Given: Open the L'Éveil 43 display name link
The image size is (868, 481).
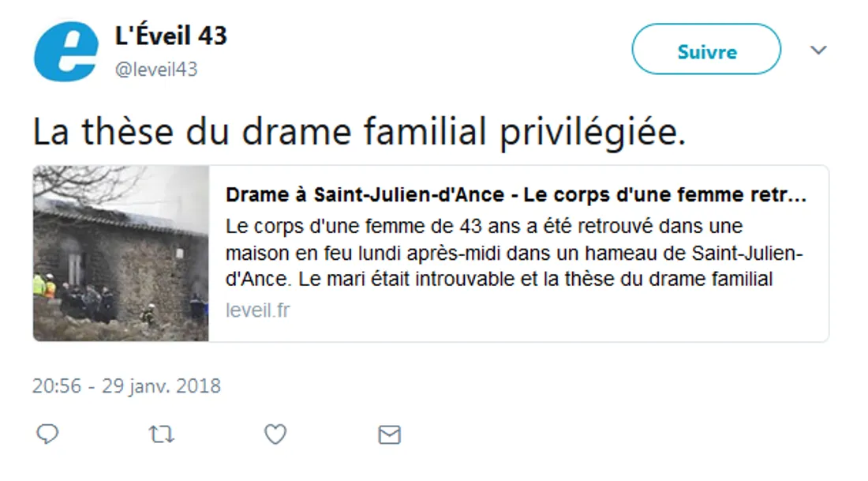Looking at the screenshot, I should [x=171, y=36].
